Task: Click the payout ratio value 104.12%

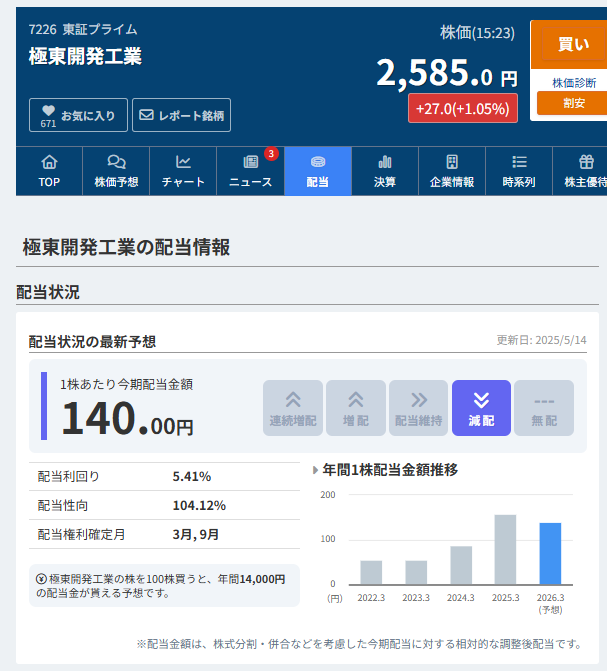Action: point(199,505)
